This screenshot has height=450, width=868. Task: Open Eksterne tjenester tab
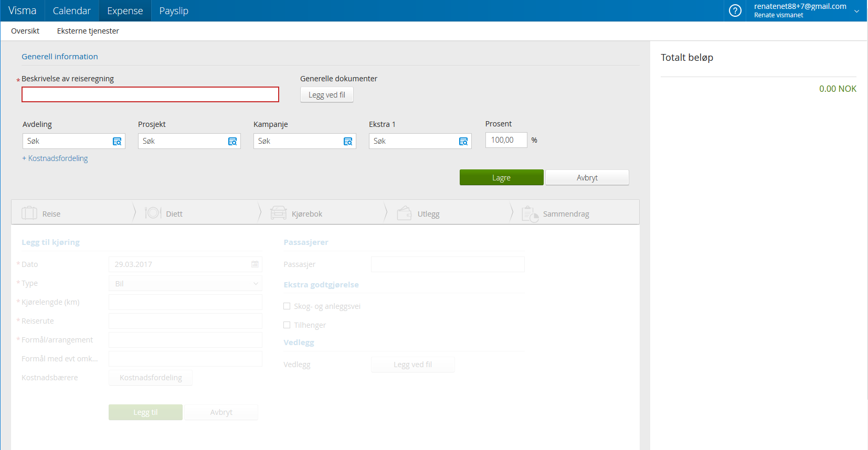click(x=88, y=31)
